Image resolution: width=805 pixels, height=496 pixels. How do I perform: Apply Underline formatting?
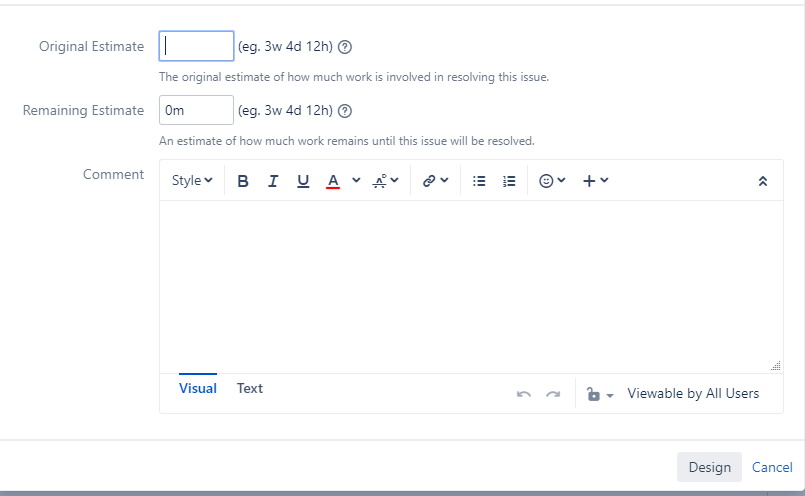pyautogui.click(x=303, y=181)
